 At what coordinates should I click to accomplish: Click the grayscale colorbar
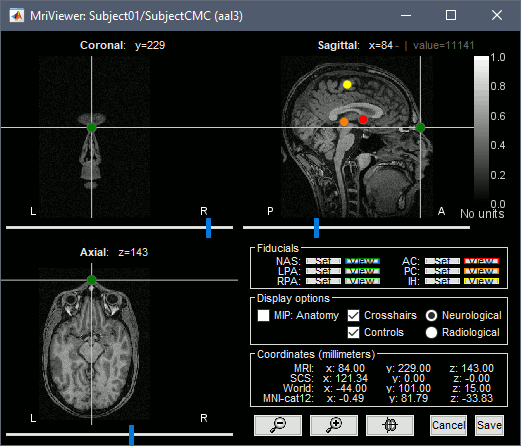(481, 130)
